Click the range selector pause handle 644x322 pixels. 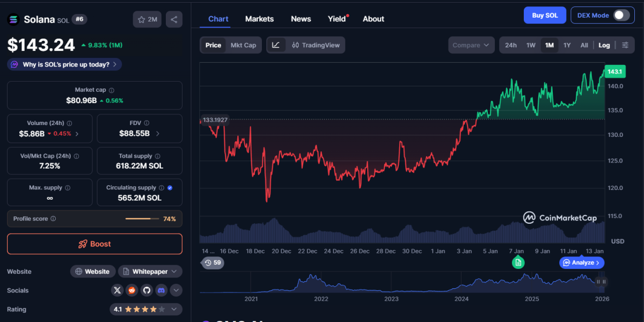click(x=602, y=281)
